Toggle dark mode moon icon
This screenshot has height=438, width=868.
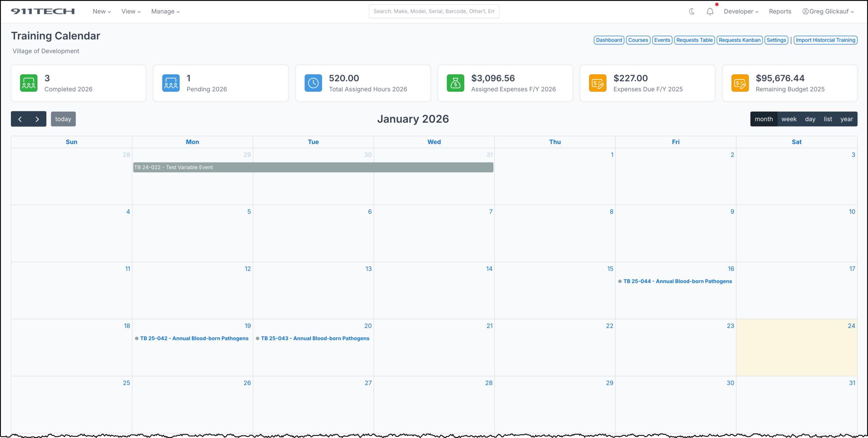click(x=692, y=12)
